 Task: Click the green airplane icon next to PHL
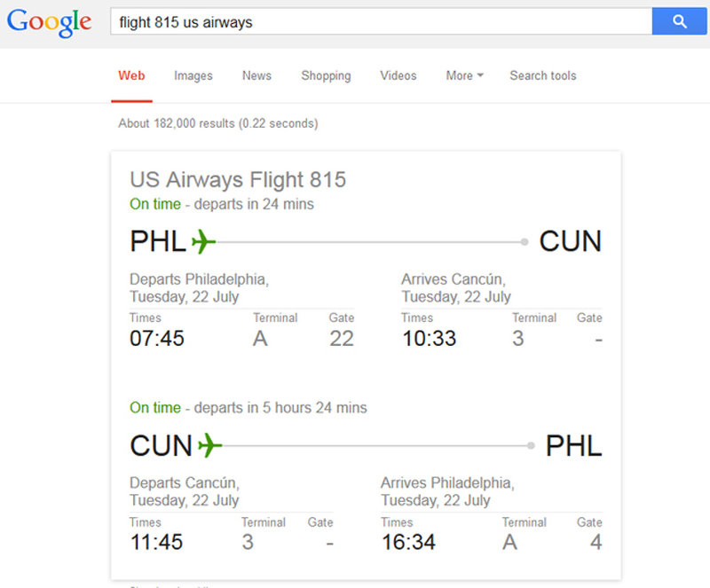203,241
